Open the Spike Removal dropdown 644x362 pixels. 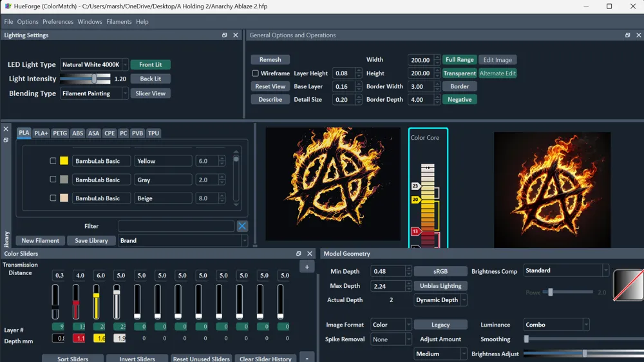pos(391,339)
